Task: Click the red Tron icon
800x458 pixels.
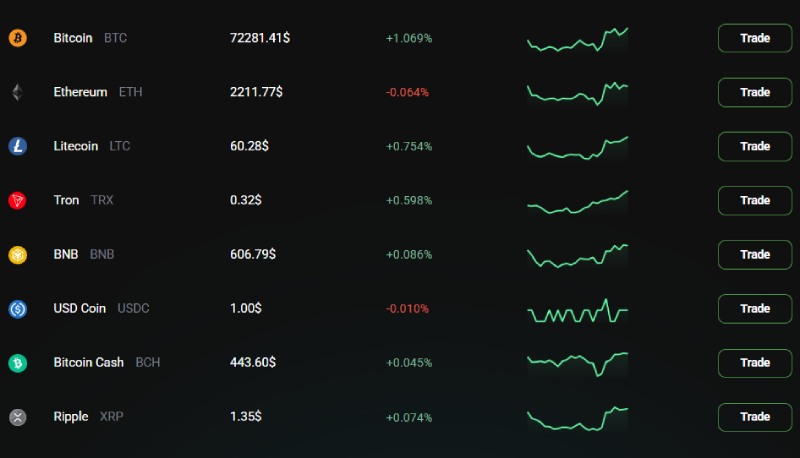Action: pos(17,200)
